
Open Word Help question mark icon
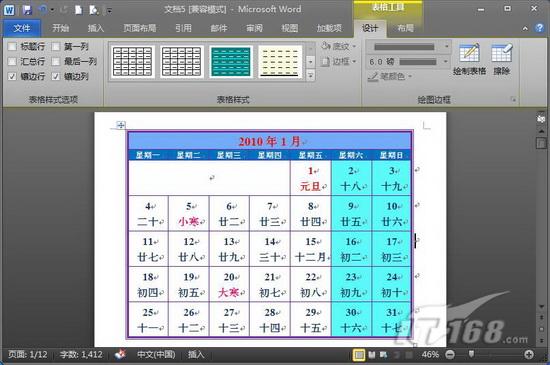click(539, 28)
